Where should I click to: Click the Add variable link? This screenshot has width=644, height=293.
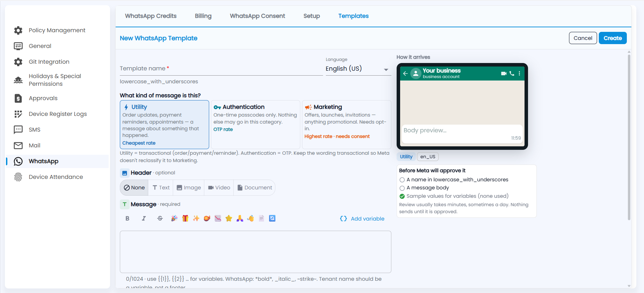coord(362,219)
